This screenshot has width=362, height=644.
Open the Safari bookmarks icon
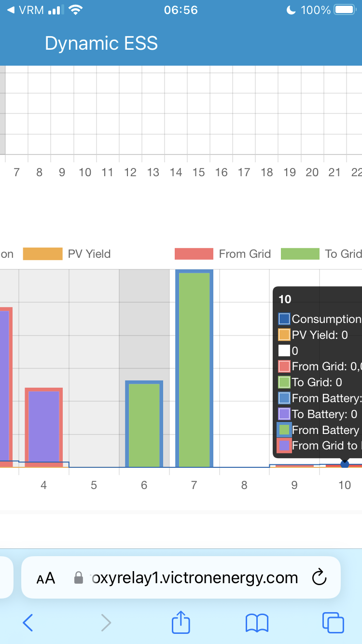[257, 623]
